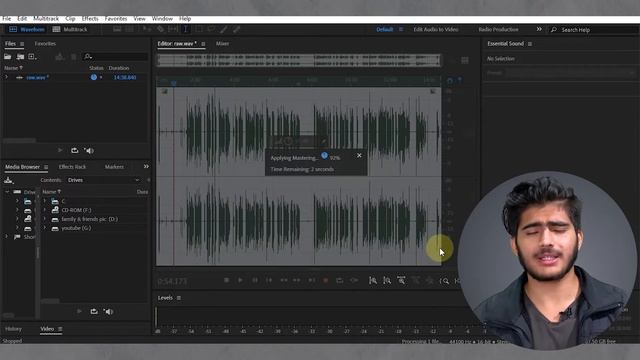Click Media Browser loop playback icon
Image resolution: width=640 pixels, height=360 pixels.
(94, 312)
